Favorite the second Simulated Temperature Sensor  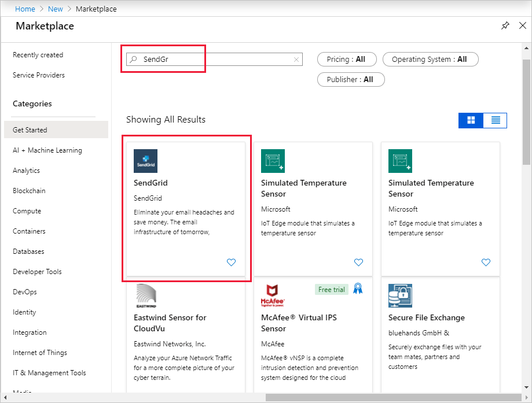pos(486,262)
